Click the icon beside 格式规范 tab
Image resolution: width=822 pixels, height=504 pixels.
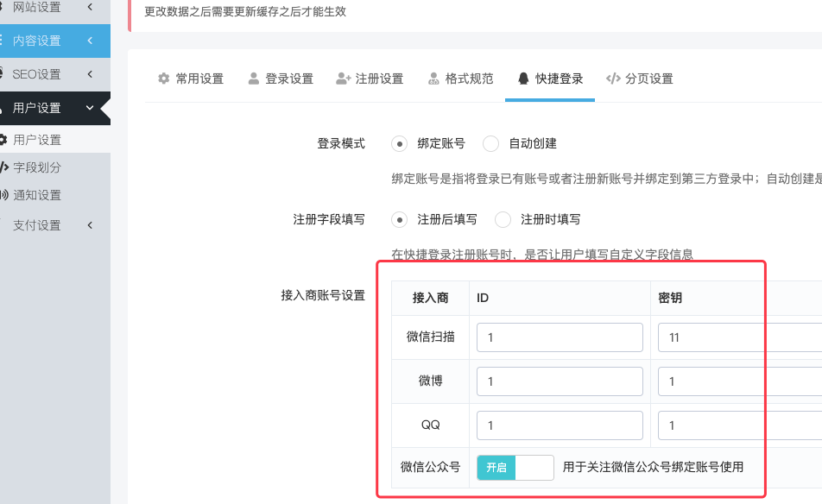click(433, 79)
